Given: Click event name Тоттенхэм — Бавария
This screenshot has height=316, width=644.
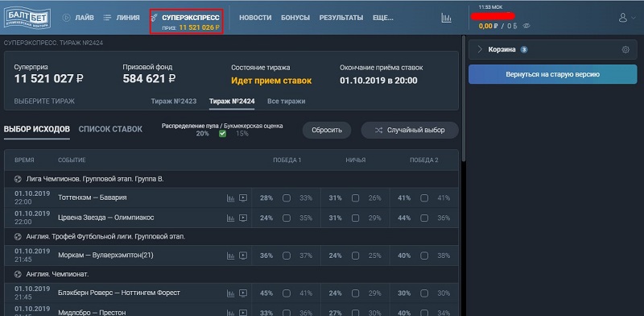Looking at the screenshot, I should (x=93, y=197).
